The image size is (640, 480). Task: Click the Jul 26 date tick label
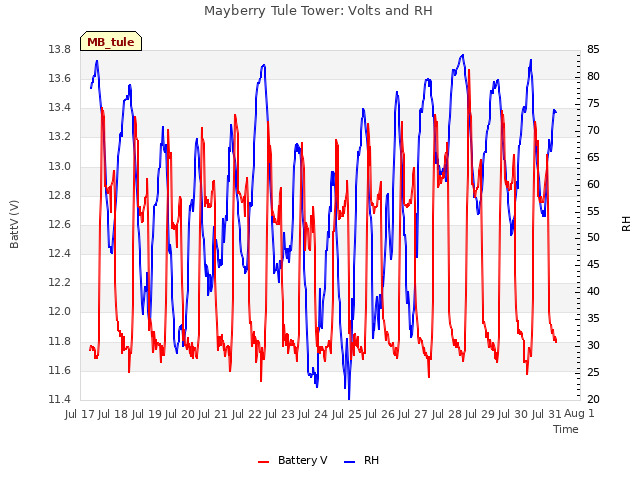[x=380, y=414]
